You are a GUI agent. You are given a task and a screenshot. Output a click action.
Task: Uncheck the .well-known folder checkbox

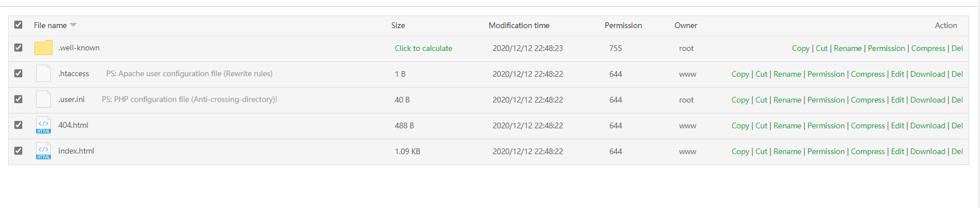point(18,48)
